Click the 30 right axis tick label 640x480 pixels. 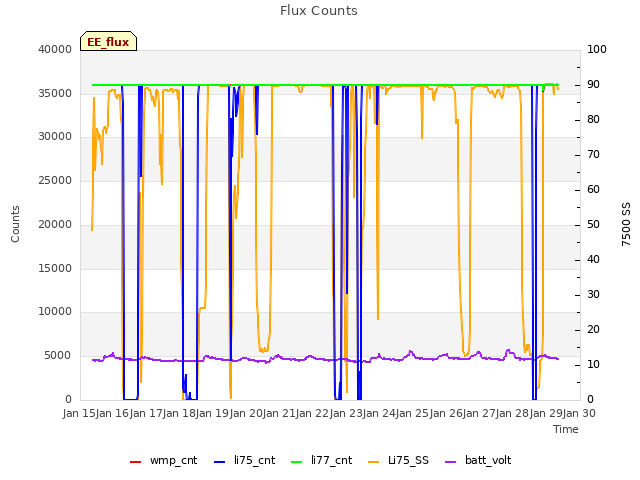[593, 295]
